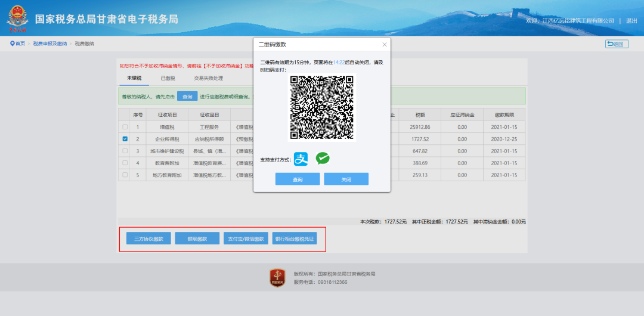The width and height of the screenshot is (644, 316).
Task: Tick the 地方教育附加 row checkbox
Action: [x=125, y=175]
